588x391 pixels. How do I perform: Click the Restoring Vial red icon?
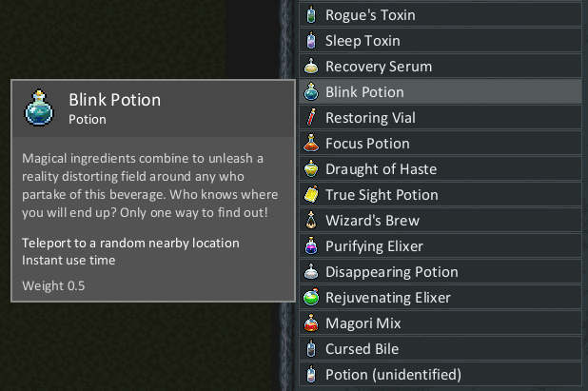(311, 117)
